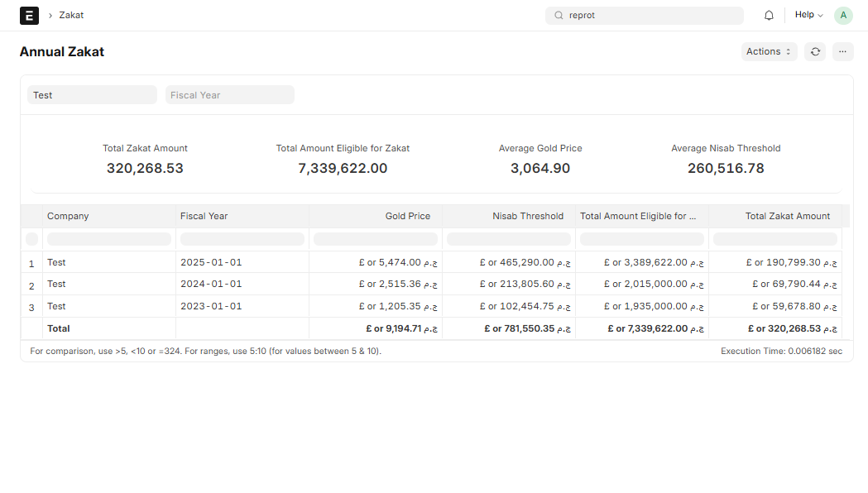868x493 pixels.
Task: Click the refresh report icon button
Action: [815, 52]
